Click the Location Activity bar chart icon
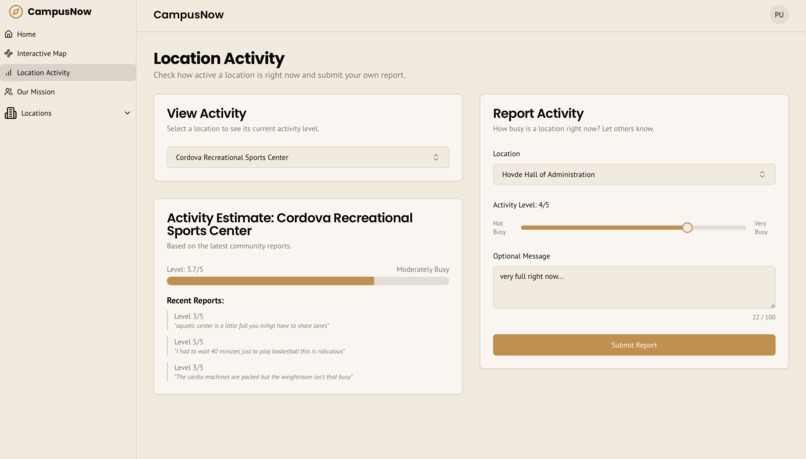Screen dimensions: 806x459 click(8, 72)
